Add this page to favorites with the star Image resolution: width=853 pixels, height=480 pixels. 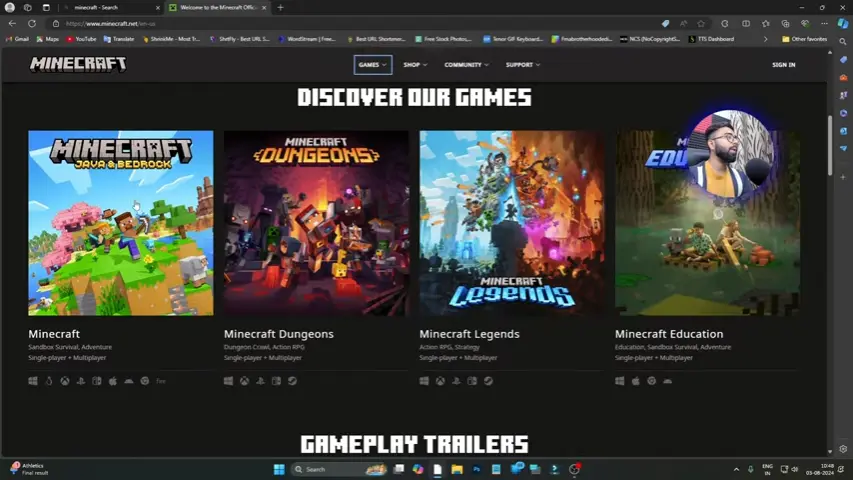pos(701,23)
